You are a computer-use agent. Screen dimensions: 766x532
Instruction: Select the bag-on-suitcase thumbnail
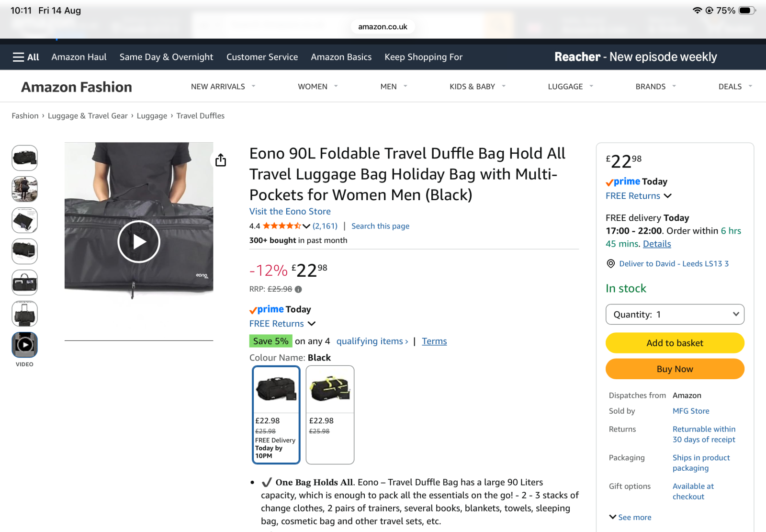[x=24, y=314]
